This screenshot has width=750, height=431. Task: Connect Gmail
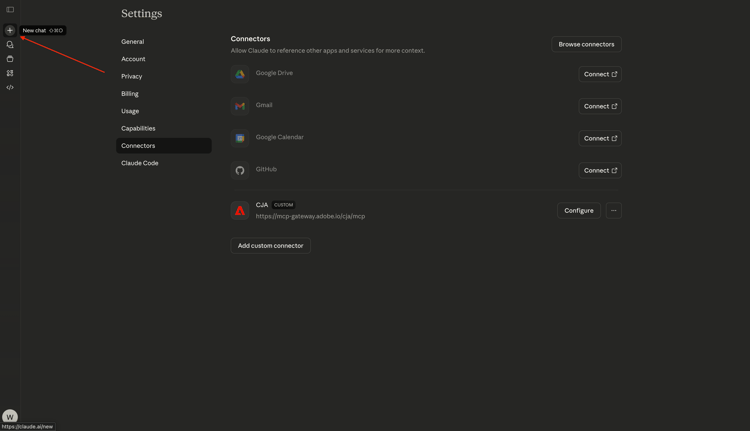point(600,106)
